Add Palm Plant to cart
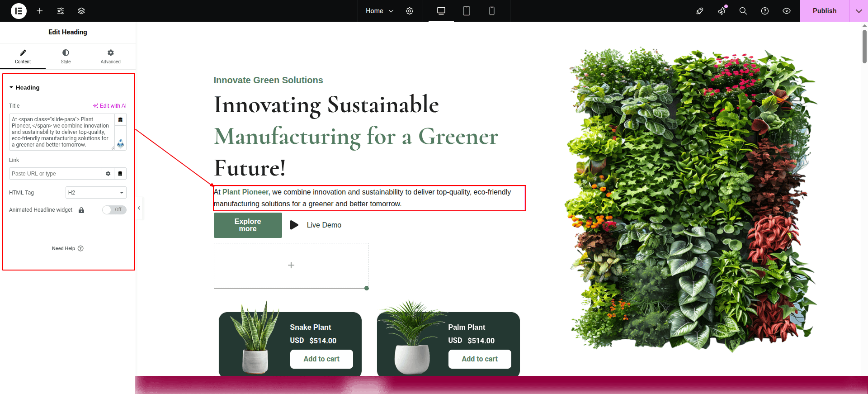The width and height of the screenshot is (868, 394). point(480,359)
